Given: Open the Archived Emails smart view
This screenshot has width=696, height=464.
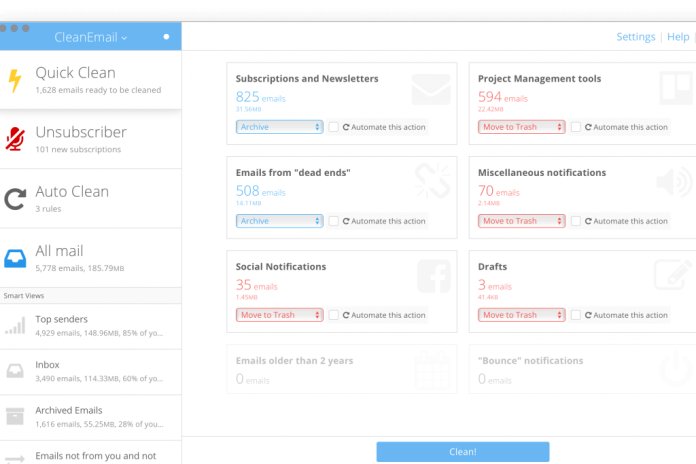Looking at the screenshot, I should [x=91, y=417].
